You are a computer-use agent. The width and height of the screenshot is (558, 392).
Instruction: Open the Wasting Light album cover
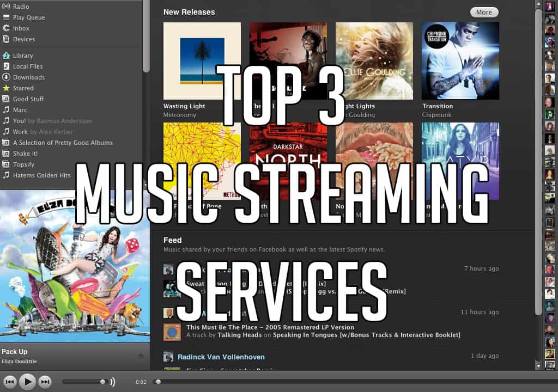(x=202, y=61)
